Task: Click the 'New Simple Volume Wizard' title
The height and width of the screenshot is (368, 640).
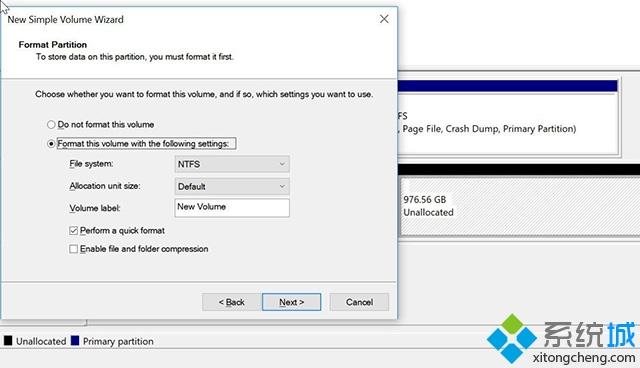Action: [x=65, y=20]
